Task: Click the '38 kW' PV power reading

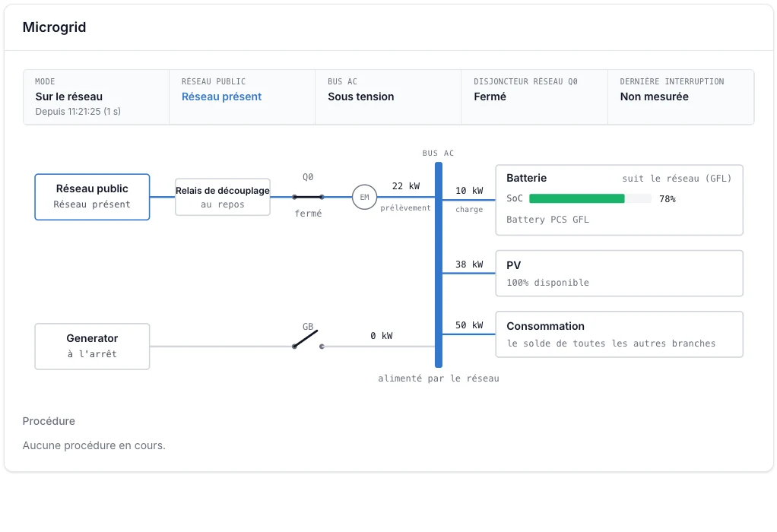Action: 469,264
